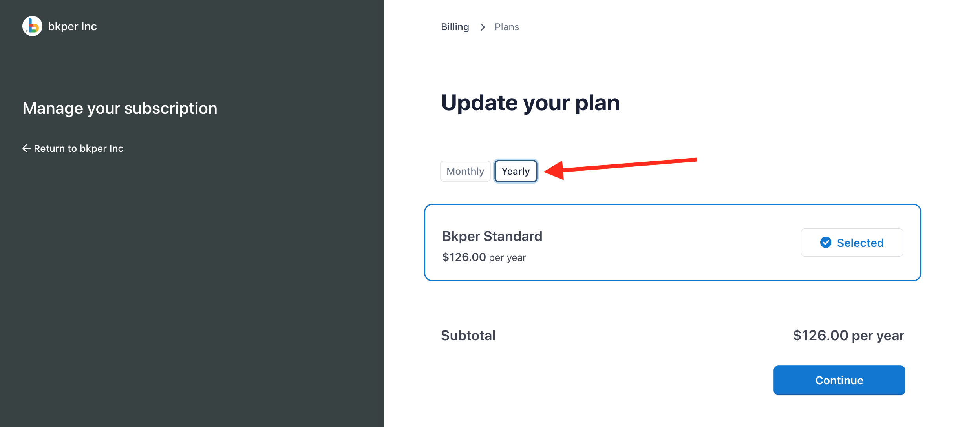Click the $126.00 per year price text
Screen dimensions: 980x427
pyautogui.click(x=484, y=257)
